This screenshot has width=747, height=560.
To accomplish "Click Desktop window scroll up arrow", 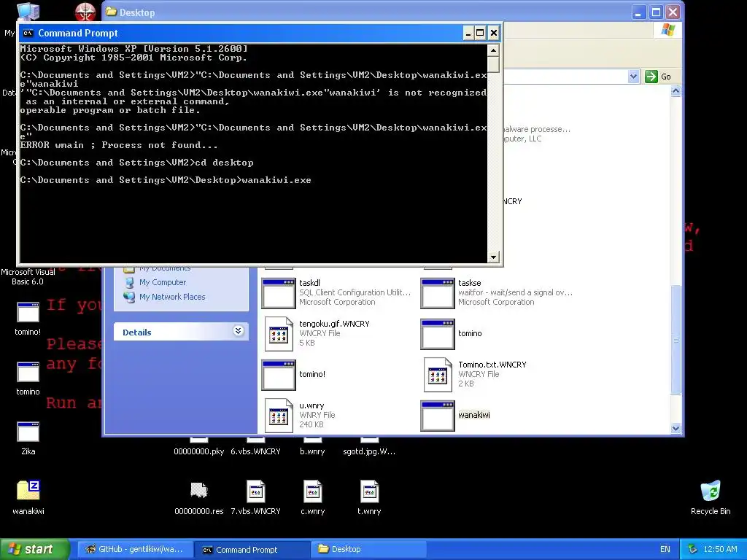I will click(x=676, y=91).
